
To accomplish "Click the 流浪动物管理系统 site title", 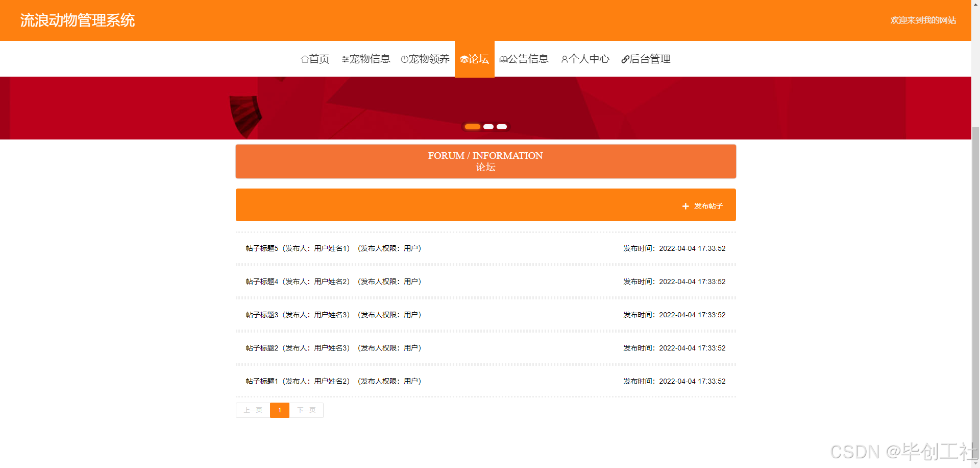I will click(78, 20).
